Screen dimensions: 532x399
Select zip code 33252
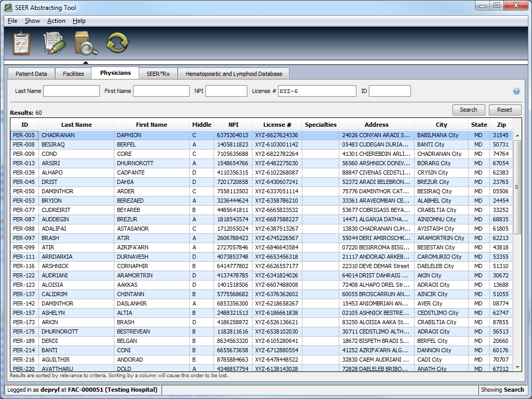pyautogui.click(x=500, y=210)
